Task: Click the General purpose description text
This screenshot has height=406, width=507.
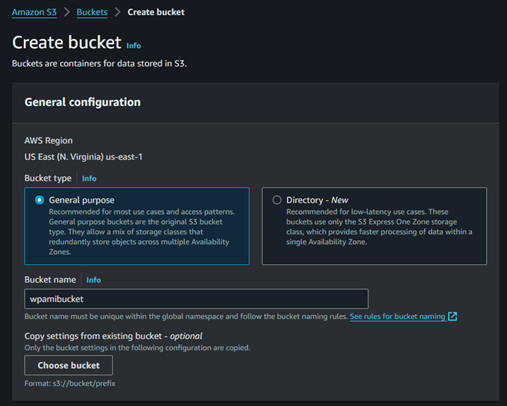Action: (142, 232)
